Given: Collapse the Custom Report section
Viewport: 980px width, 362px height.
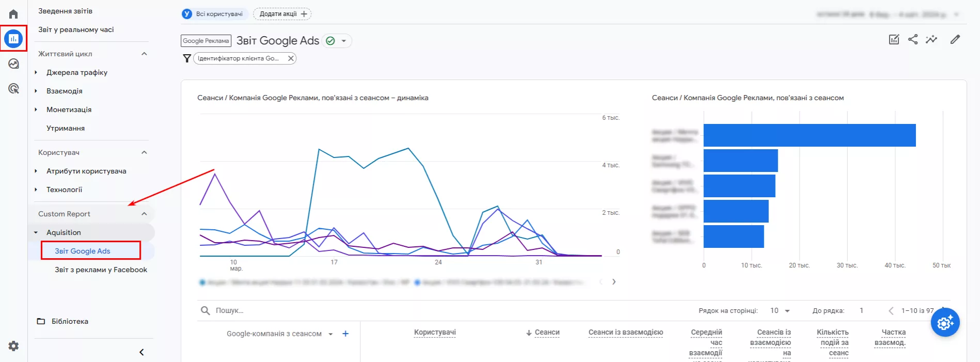Looking at the screenshot, I should [144, 214].
